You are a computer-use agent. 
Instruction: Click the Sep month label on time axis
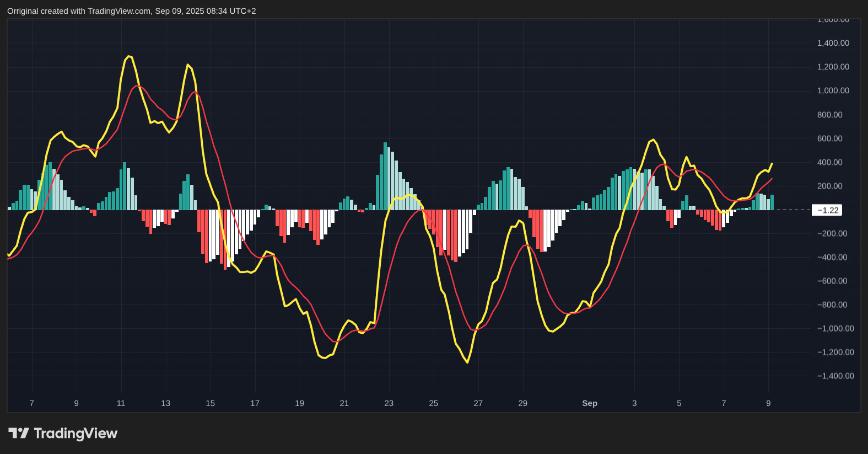tap(590, 403)
